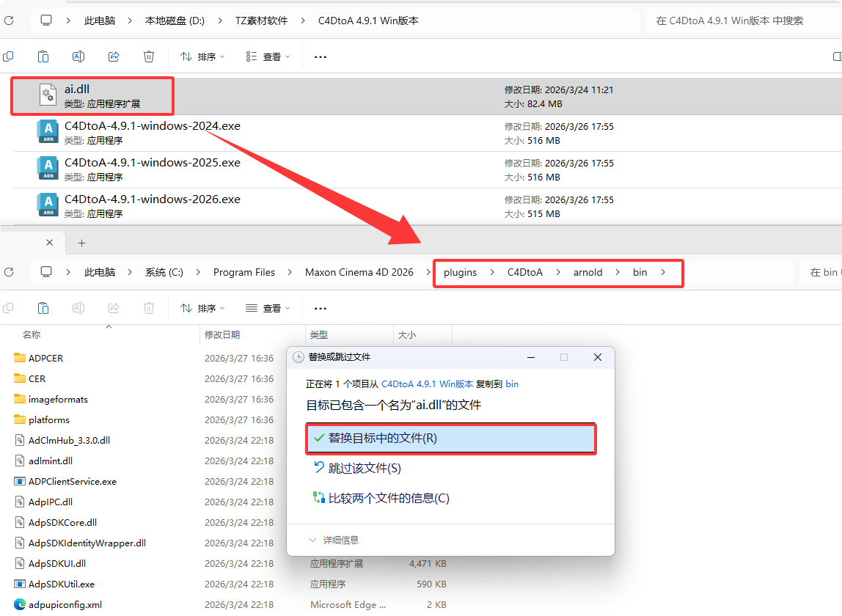Click Maxon Cinema 4D 2026 breadcrumb
The image size is (842, 616).
pos(359,272)
